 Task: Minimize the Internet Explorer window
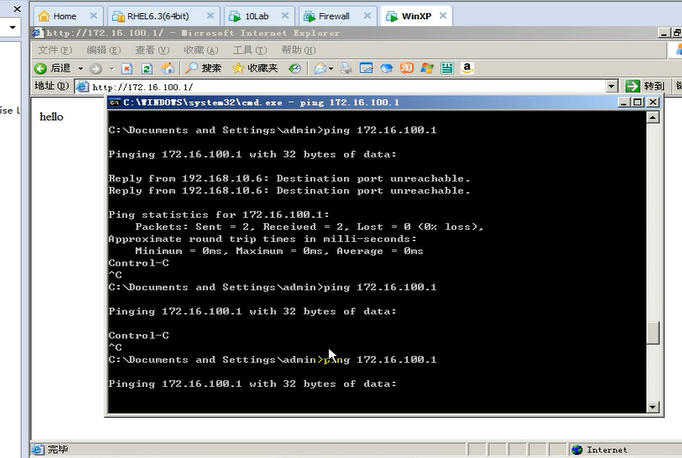(664, 33)
